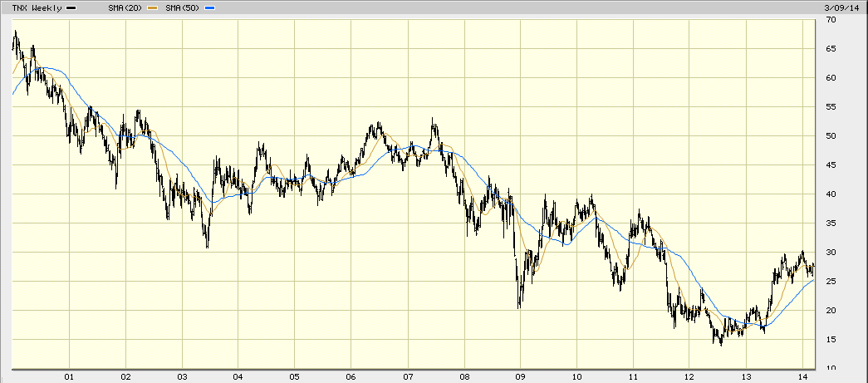868x383 pixels.
Task: Click year 14 on the time axis
Action: (802, 376)
